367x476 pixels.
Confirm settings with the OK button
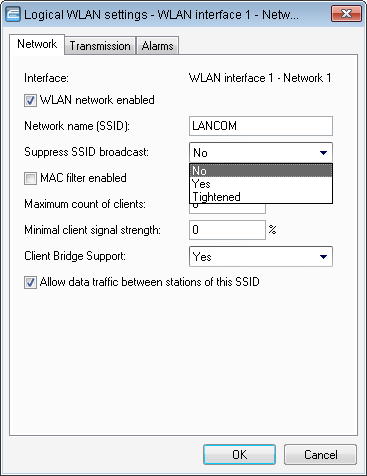click(239, 454)
